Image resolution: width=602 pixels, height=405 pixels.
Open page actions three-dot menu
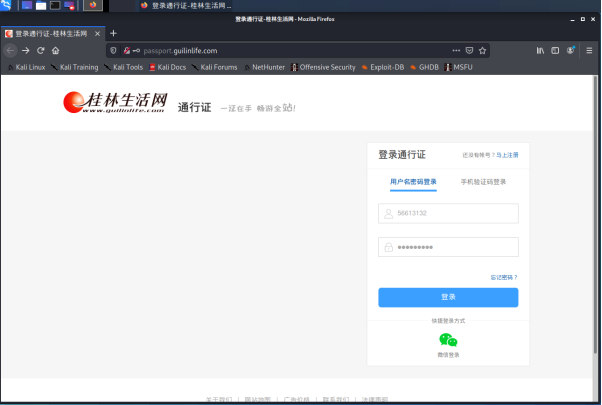click(456, 50)
